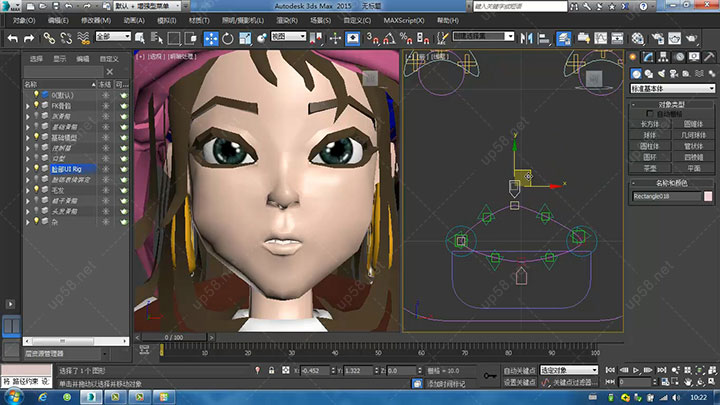The width and height of the screenshot is (720, 405).
Task: Click the time slider showing 0 / 100
Action: click(174, 337)
